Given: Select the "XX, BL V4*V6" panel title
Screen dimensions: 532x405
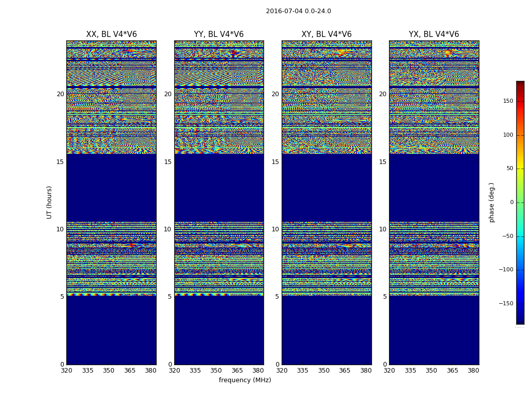Looking at the screenshot, I should click(111, 34).
